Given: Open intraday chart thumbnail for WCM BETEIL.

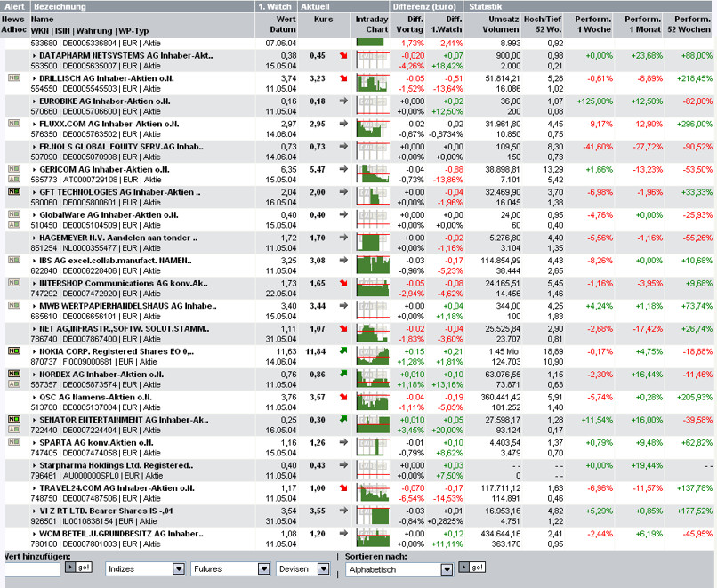Looking at the screenshot, I should tap(373, 538).
